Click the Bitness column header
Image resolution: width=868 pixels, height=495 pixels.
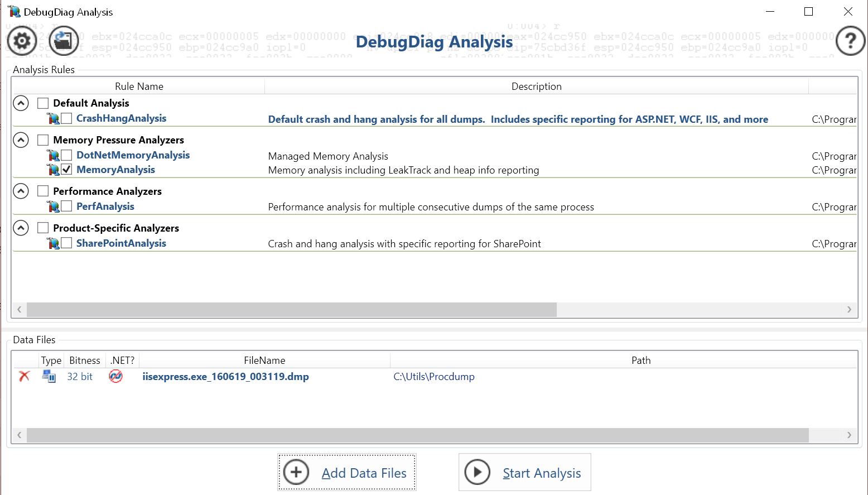click(85, 361)
